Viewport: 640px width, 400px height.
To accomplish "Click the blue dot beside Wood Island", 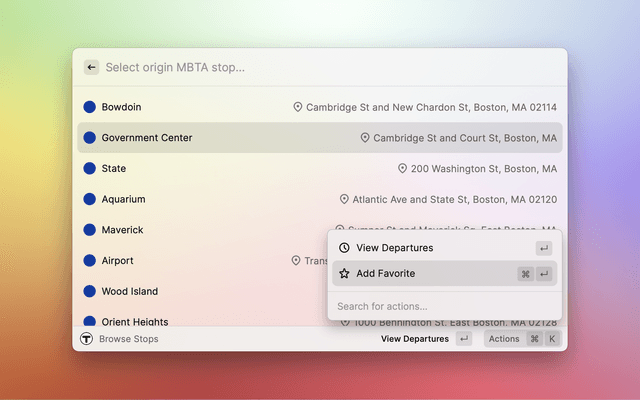I will pos(89,292).
